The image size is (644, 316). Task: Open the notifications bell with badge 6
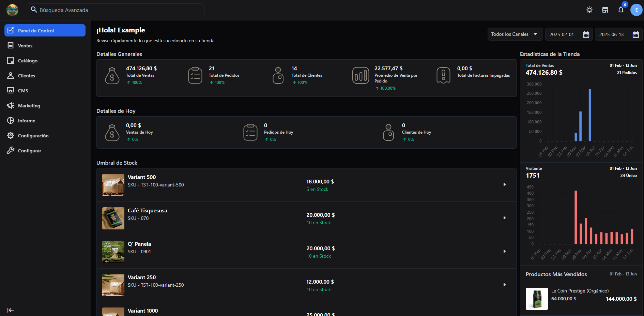coord(620,10)
